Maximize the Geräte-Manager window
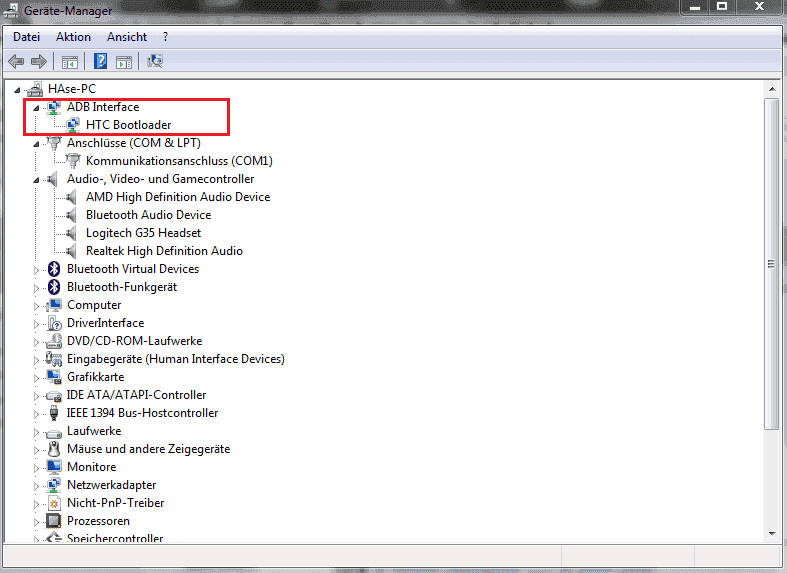 click(722, 7)
